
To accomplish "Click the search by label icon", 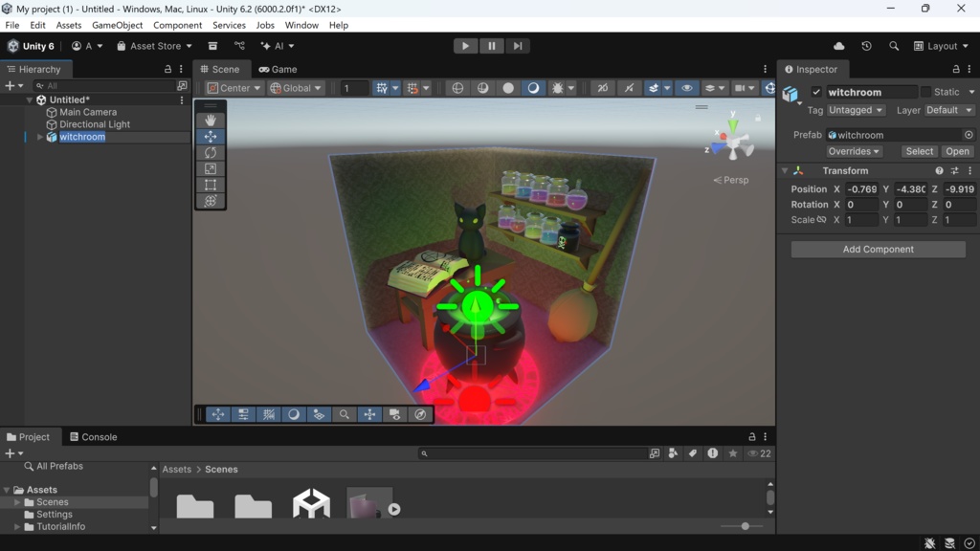I will point(693,453).
